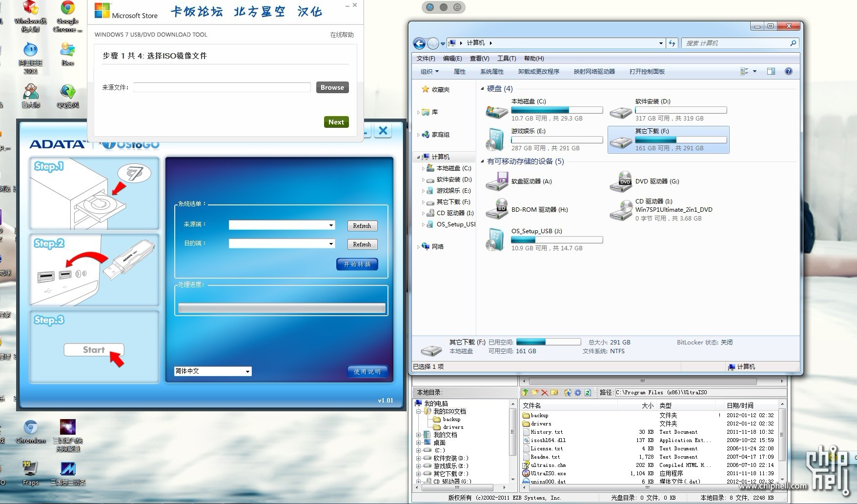Open the 帮助(H) menu in Explorer
Viewport: 857px width, 504px height.
click(534, 59)
